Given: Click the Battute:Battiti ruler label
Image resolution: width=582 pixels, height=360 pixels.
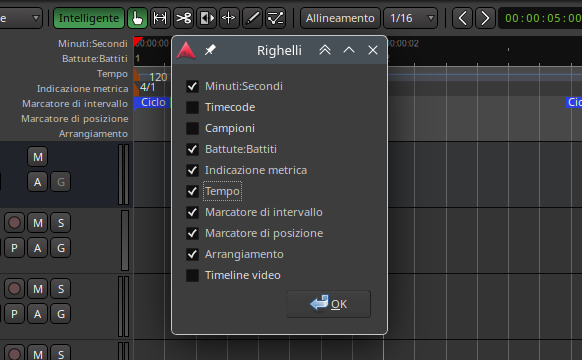Looking at the screenshot, I should click(x=95, y=59).
